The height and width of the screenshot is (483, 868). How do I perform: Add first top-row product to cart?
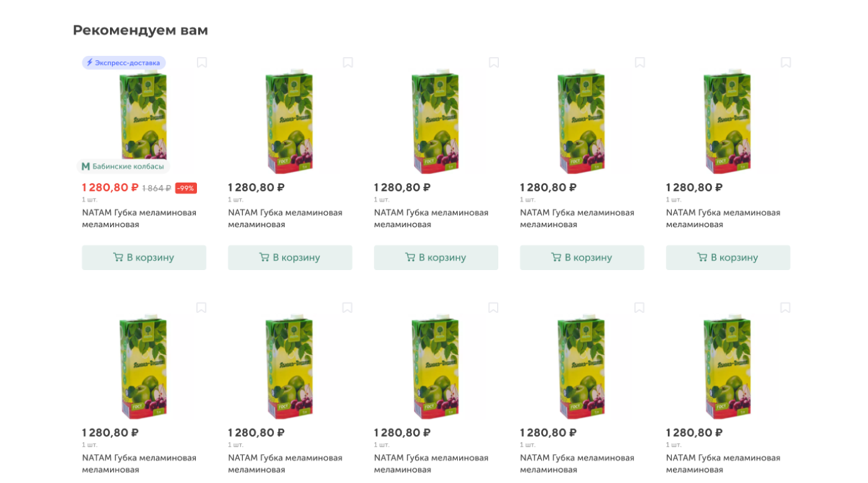[144, 258]
